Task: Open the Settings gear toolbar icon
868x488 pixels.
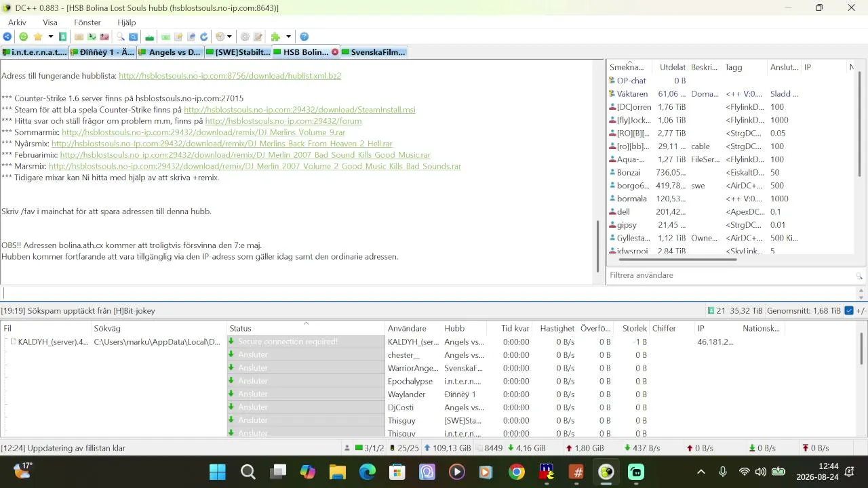Action: (245, 37)
